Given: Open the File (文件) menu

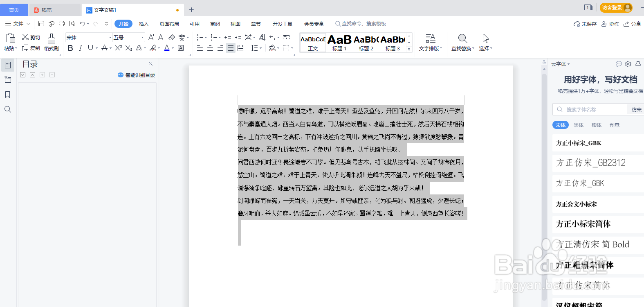Looking at the screenshot, I should pyautogui.click(x=18, y=24).
